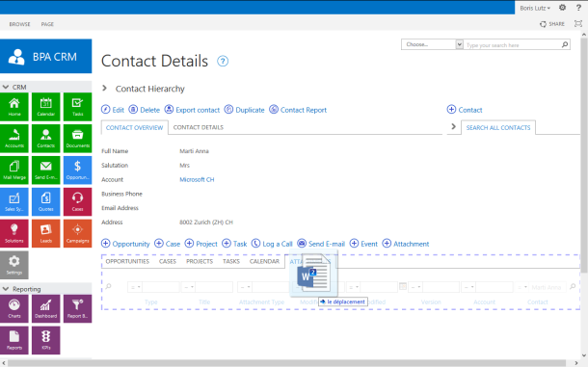Click SHARE in the top bar
Image resolution: width=588 pixels, height=367 pixels.
552,24
